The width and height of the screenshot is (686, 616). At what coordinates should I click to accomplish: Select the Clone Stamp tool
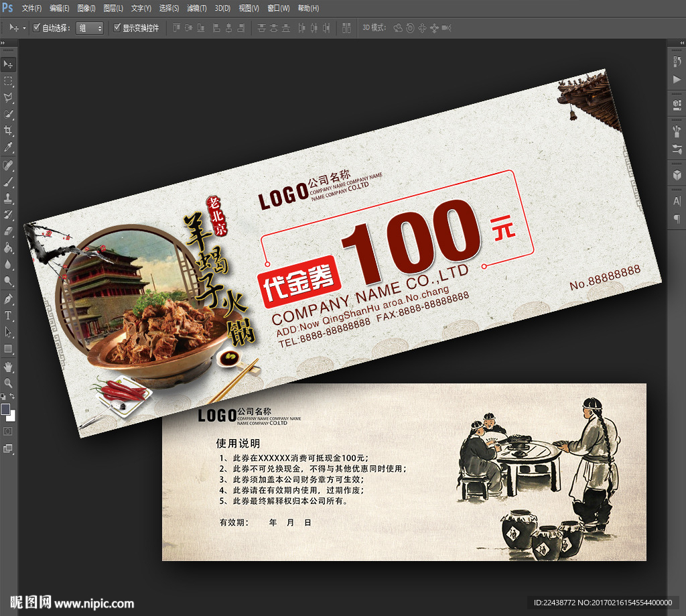(x=8, y=198)
